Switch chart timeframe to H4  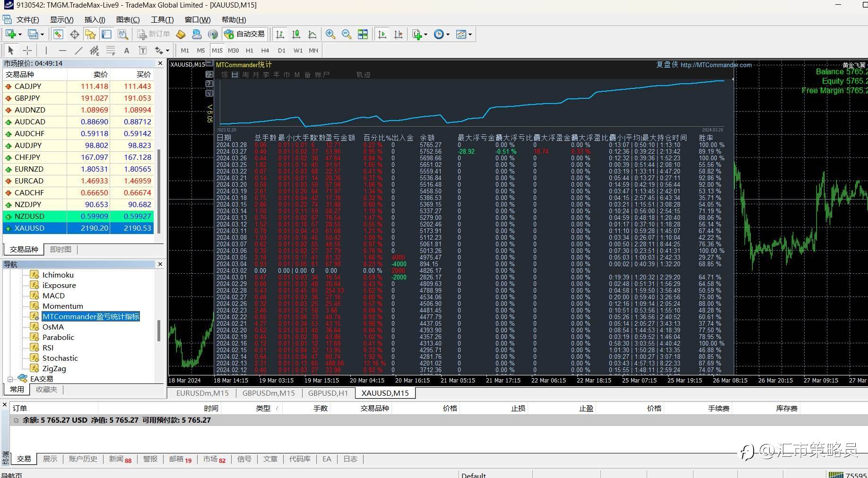(x=265, y=51)
